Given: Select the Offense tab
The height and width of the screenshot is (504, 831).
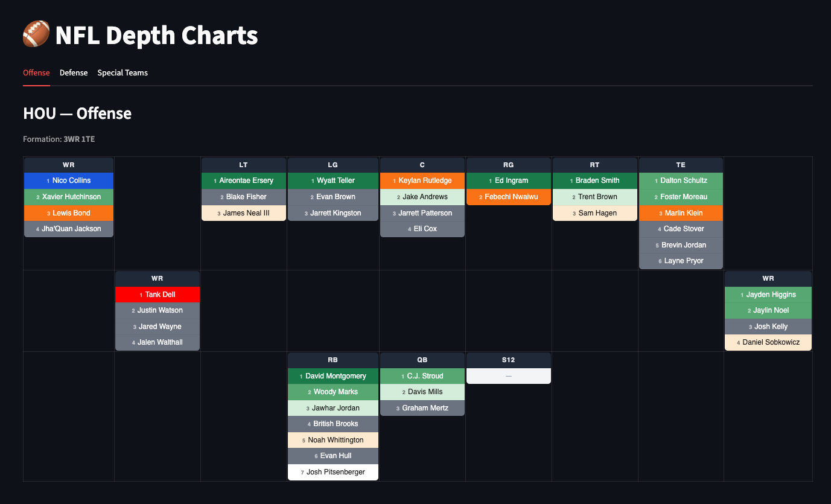Looking at the screenshot, I should (x=36, y=72).
